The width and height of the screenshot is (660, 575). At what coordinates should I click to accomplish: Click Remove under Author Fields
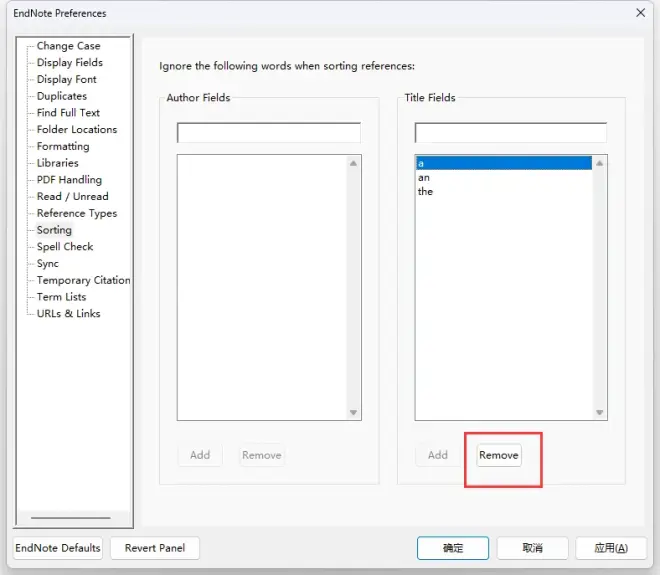[262, 455]
